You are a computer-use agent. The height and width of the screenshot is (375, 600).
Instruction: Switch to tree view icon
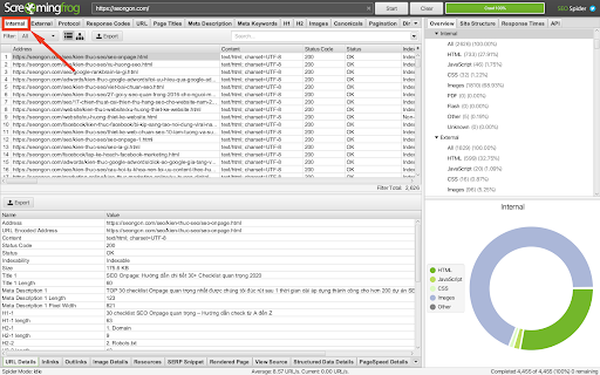coord(80,36)
